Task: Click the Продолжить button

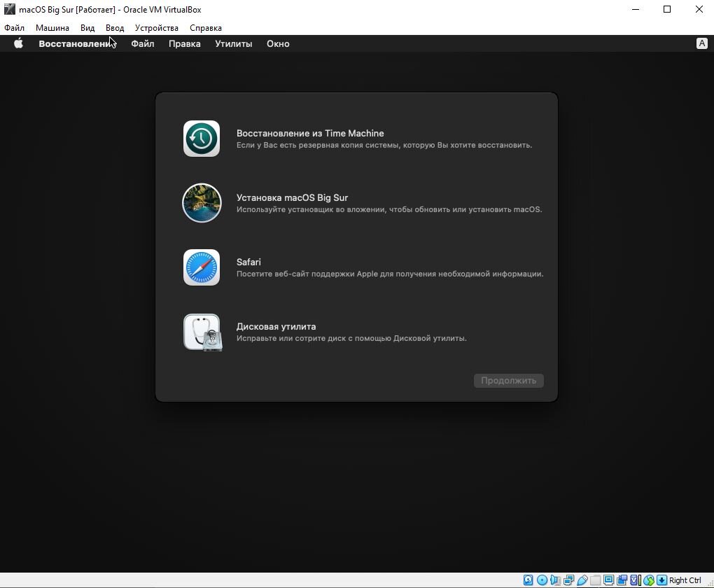Action: [509, 380]
